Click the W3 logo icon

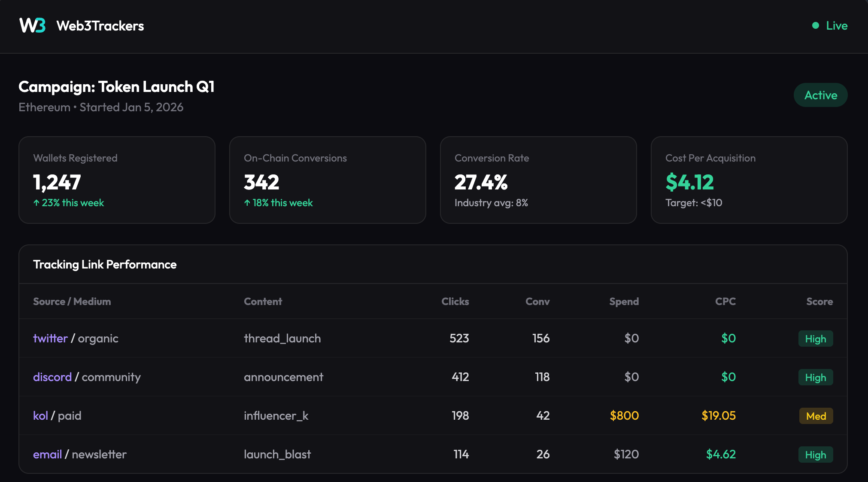coord(32,26)
